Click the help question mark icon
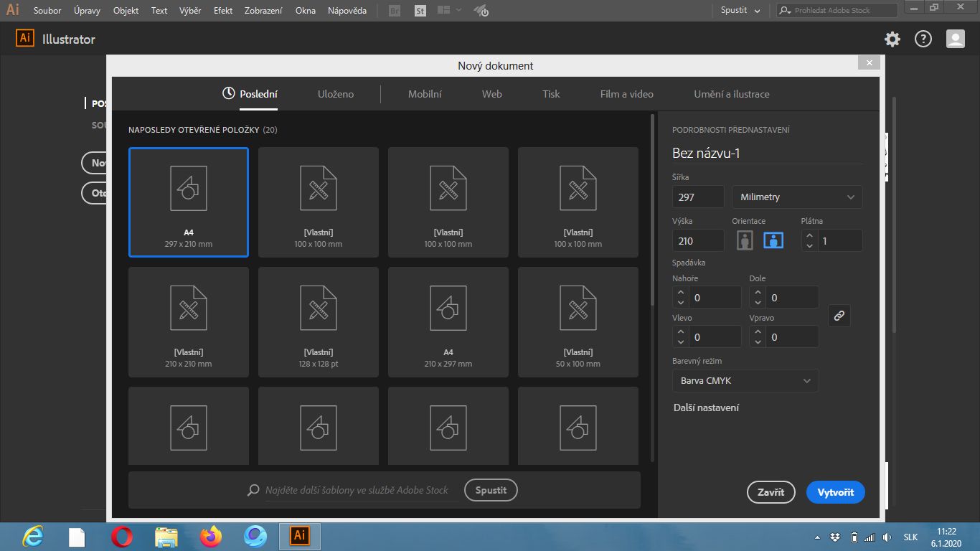This screenshot has height=551, width=980. pyautogui.click(x=923, y=39)
